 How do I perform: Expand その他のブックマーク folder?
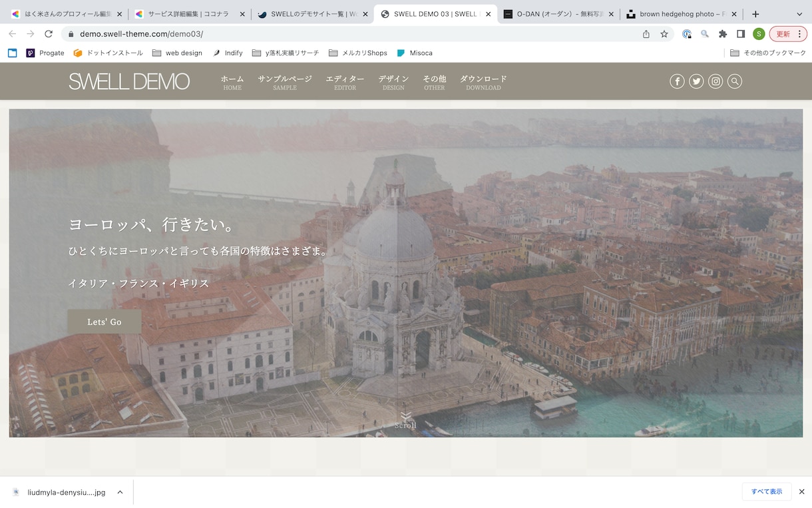[x=768, y=53]
